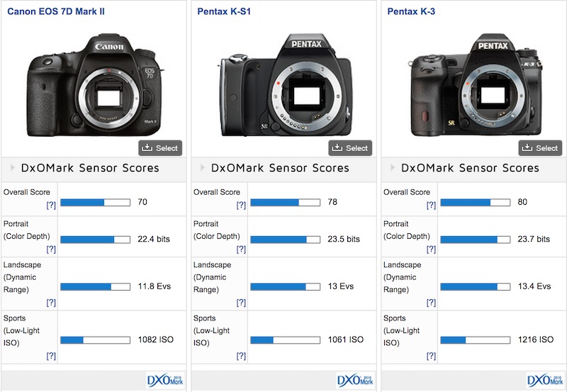Open help [?] for Pentax K-3 Sports

pyautogui.click(x=431, y=356)
